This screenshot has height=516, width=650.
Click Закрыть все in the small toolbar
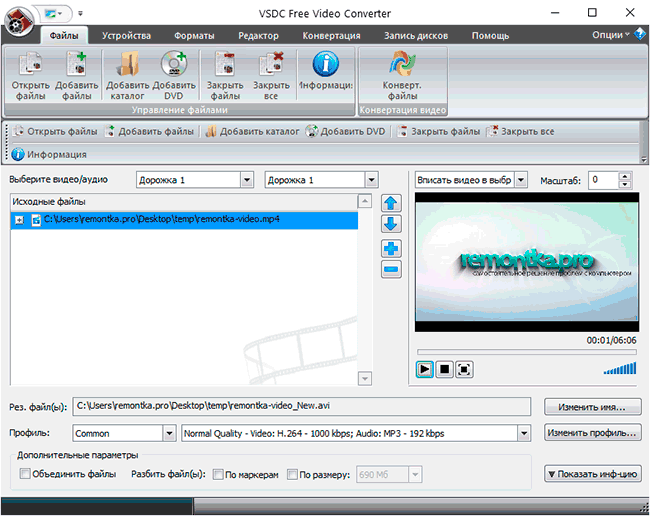(x=521, y=131)
